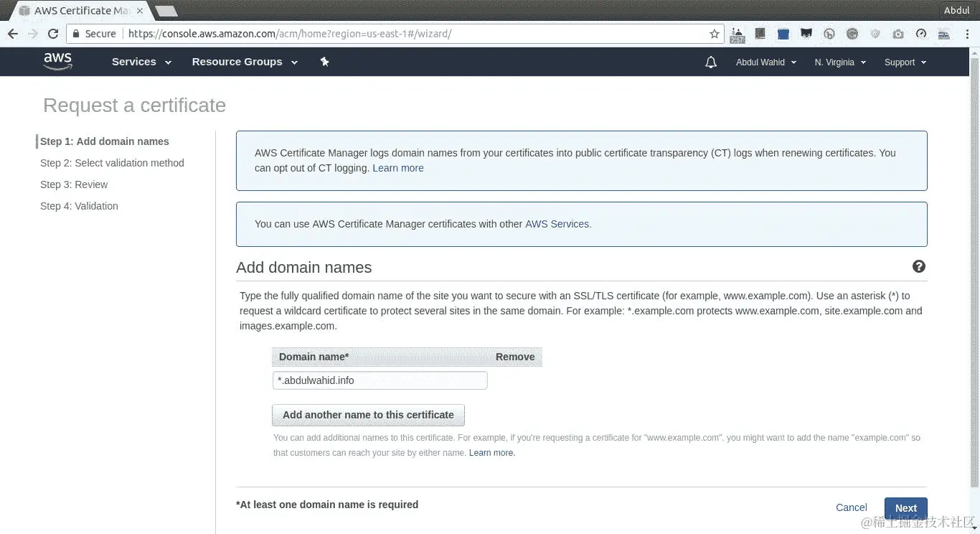Reload the page with the refresh icon

tap(53, 34)
